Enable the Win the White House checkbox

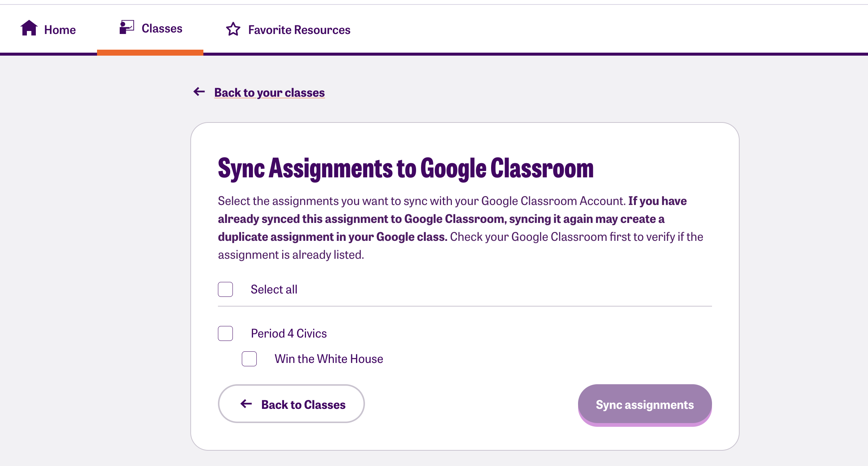tap(249, 359)
